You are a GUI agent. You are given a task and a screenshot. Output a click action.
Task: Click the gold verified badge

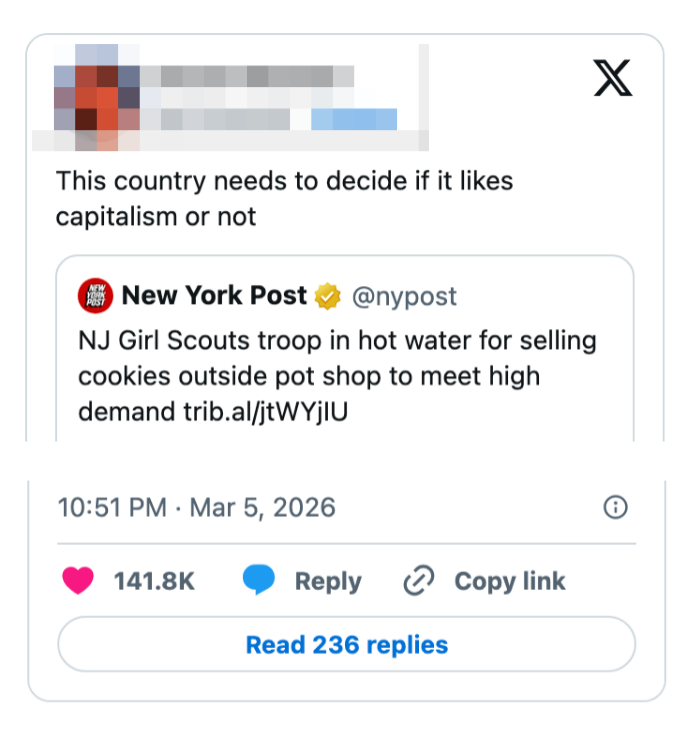click(x=326, y=297)
